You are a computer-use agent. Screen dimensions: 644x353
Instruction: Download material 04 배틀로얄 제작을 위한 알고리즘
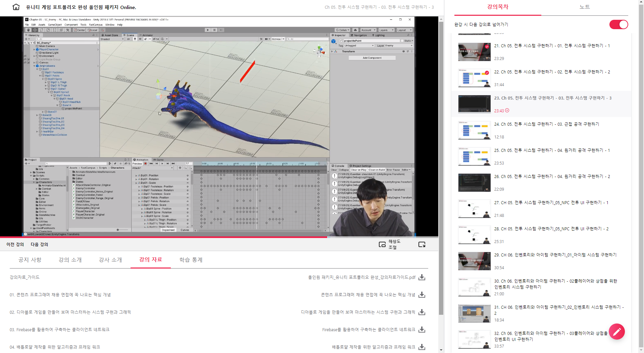422,347
